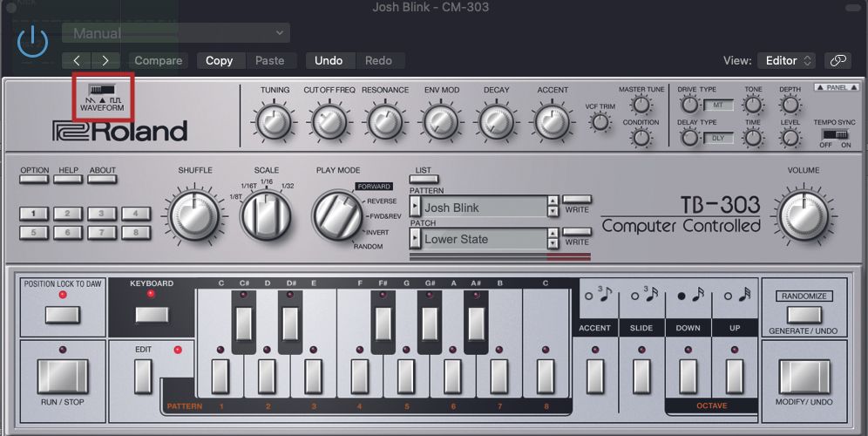Toggle the EDIT button
Screen dimensions: 868x436
[x=143, y=377]
